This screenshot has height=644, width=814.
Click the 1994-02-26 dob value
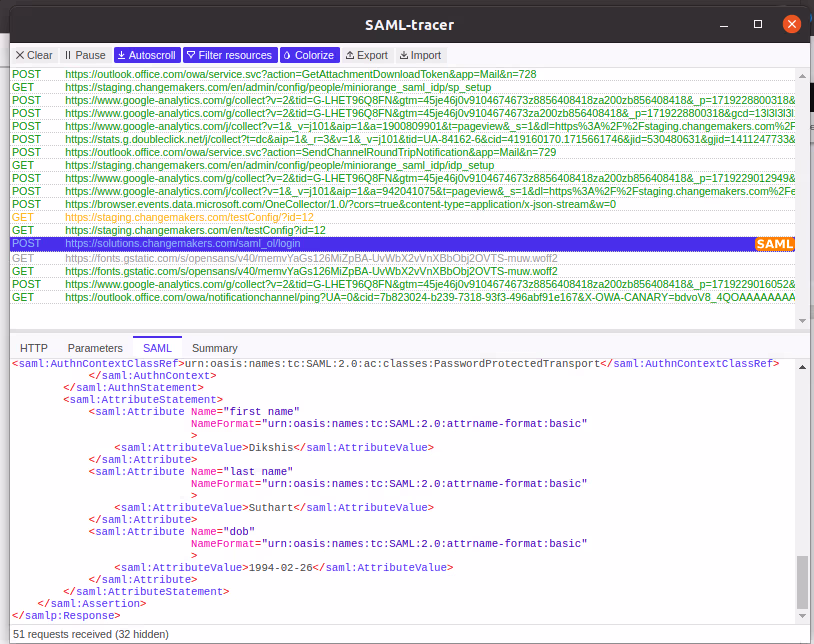pyautogui.click(x=281, y=568)
